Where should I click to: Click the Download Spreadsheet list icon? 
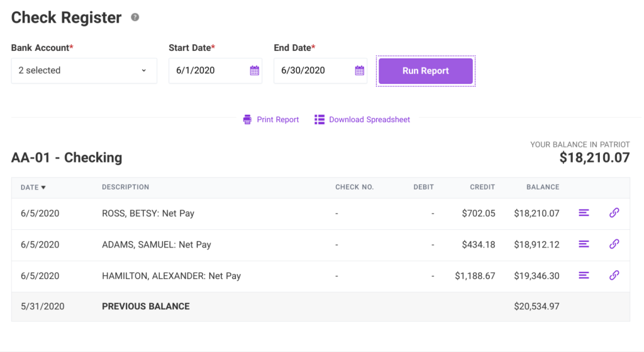(x=319, y=120)
